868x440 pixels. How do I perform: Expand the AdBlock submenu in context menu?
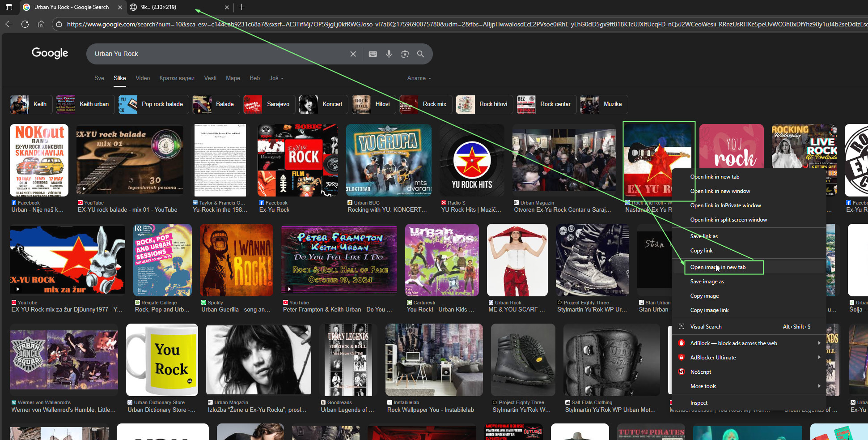pos(819,343)
